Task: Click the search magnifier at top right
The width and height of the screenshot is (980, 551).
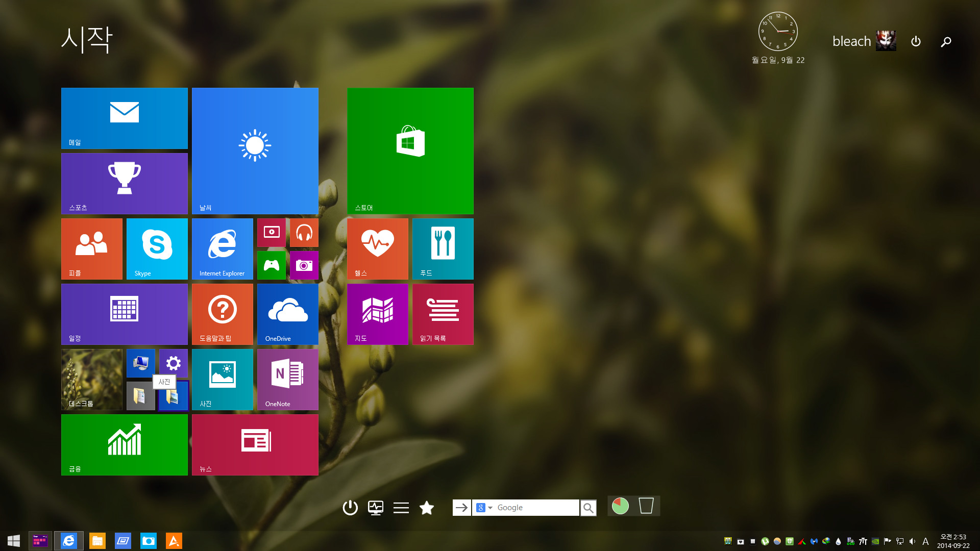Action: click(946, 41)
